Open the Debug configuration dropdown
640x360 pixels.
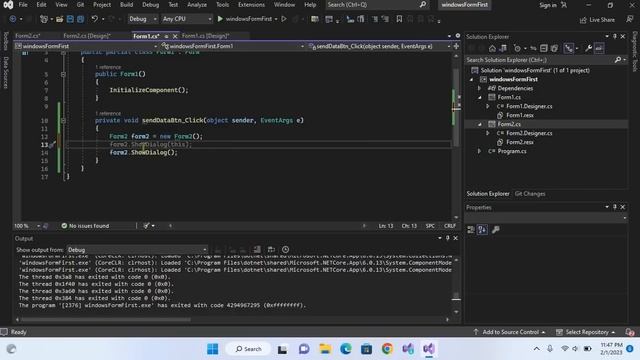click(x=142, y=19)
